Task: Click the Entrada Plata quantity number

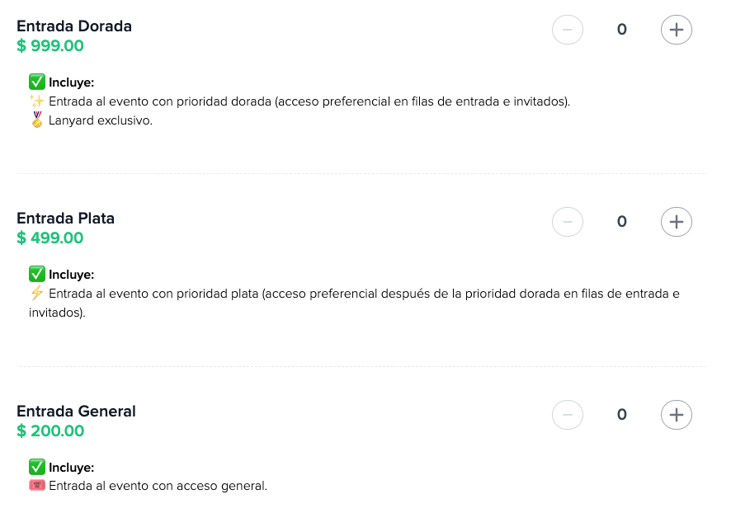Action: [622, 221]
